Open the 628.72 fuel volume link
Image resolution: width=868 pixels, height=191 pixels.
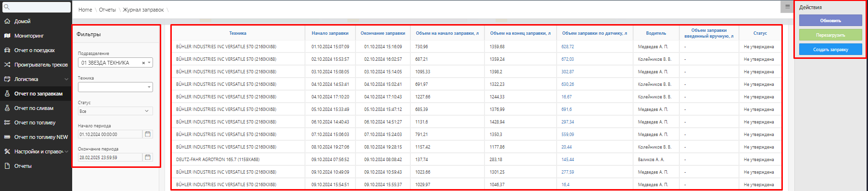point(567,47)
